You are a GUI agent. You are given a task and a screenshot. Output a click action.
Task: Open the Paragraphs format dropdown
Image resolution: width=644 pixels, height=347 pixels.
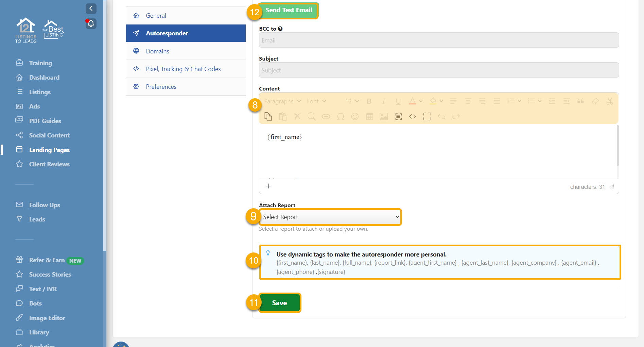[282, 101]
